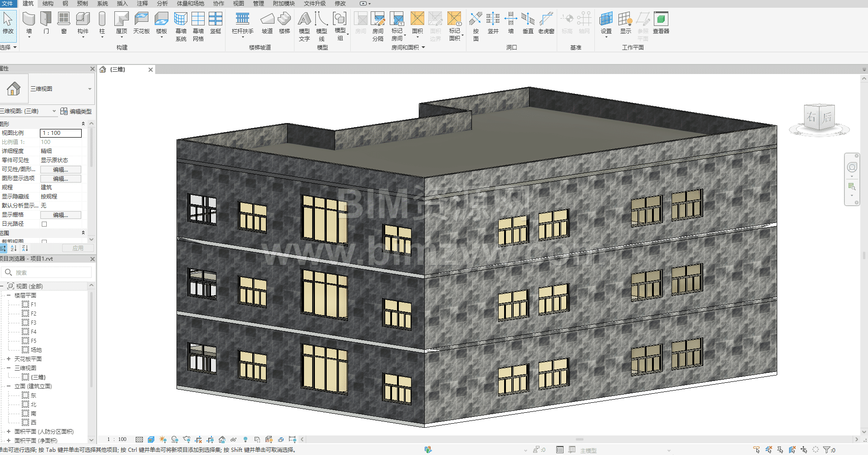The image size is (868, 455).
Task: Collapse the Floor Plans (楼层平面) tree node
Action: click(x=9, y=295)
